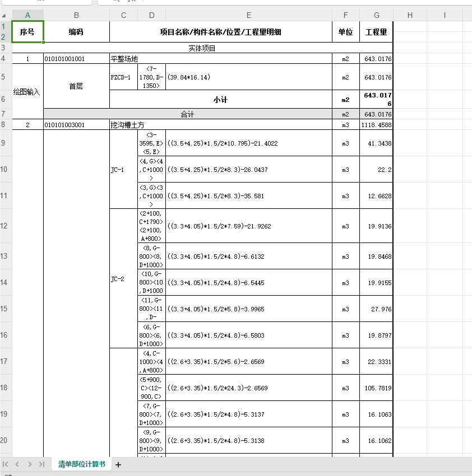Open the 清单部位计算书 sheet tab

[x=82, y=464]
